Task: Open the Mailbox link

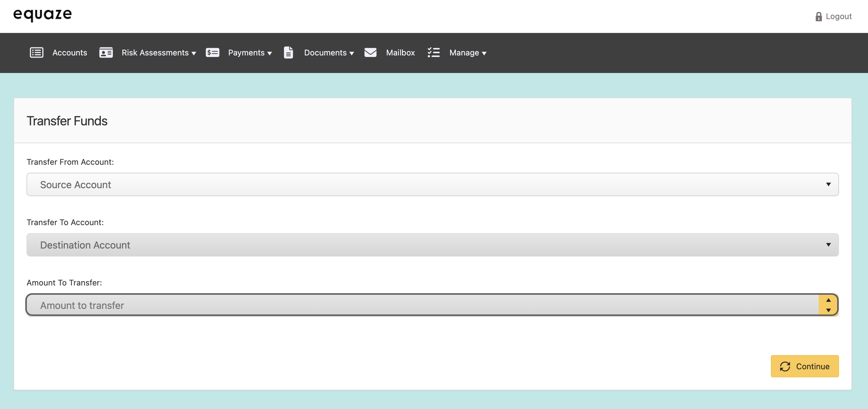Action: (x=400, y=53)
